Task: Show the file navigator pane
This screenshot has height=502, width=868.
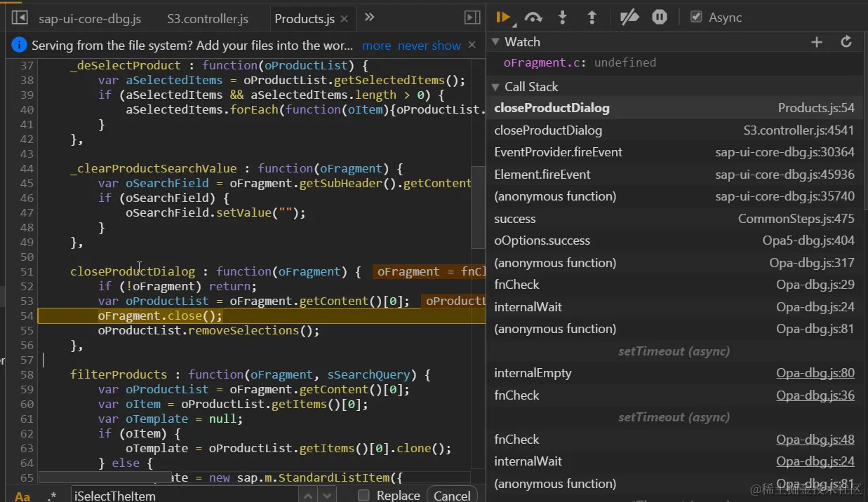Action: pos(20,18)
